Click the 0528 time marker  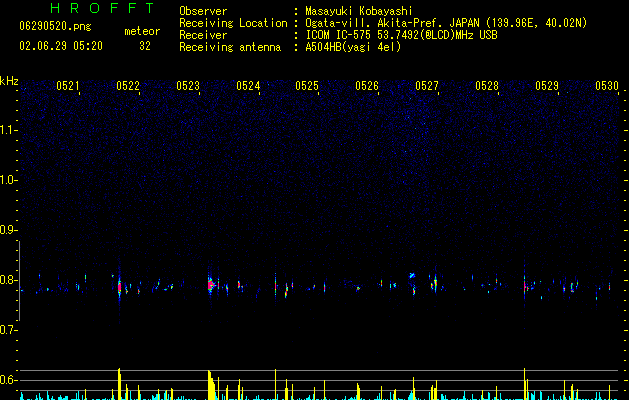tap(487, 86)
